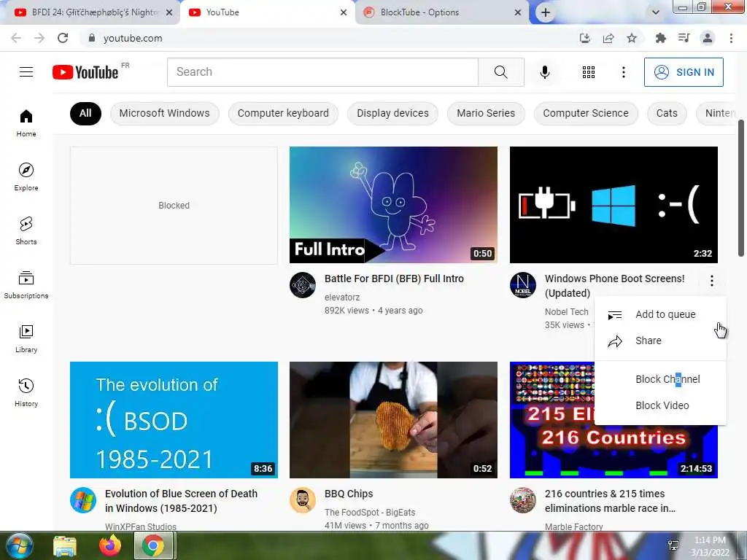Viewport: 747px width, 560px height.
Task: Open Battle For BFDI (BFB) Full Intro title
Action: click(x=394, y=279)
